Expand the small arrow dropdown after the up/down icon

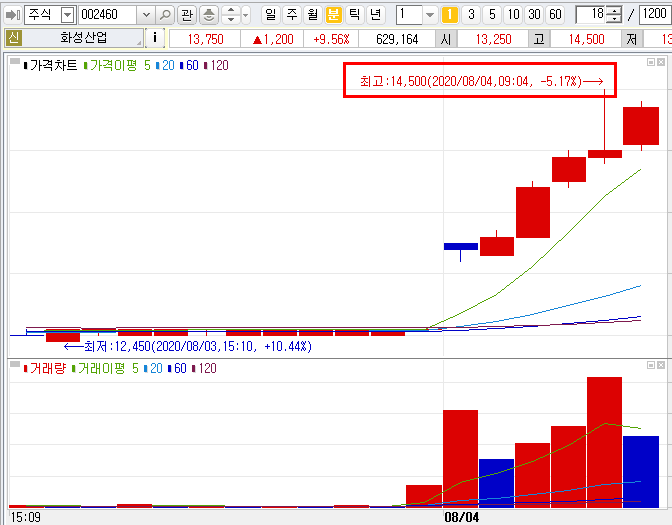(246, 15)
